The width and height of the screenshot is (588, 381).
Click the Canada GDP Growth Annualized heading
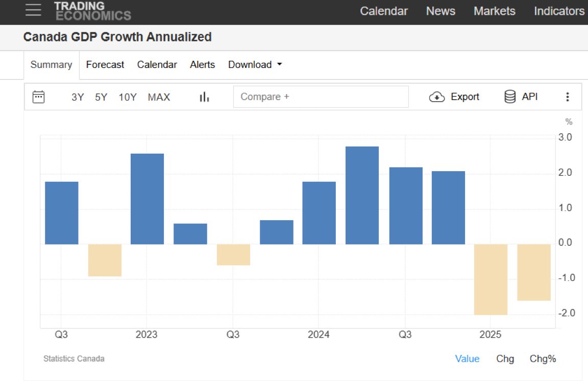[x=117, y=37]
